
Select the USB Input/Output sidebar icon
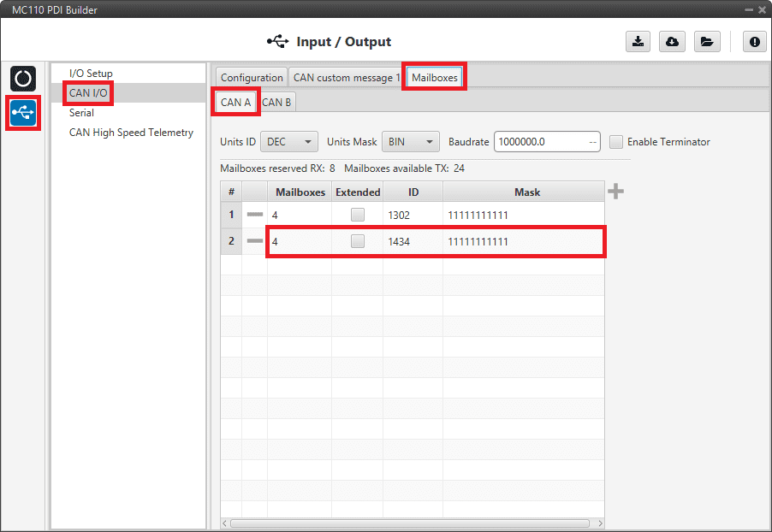tap(23, 113)
